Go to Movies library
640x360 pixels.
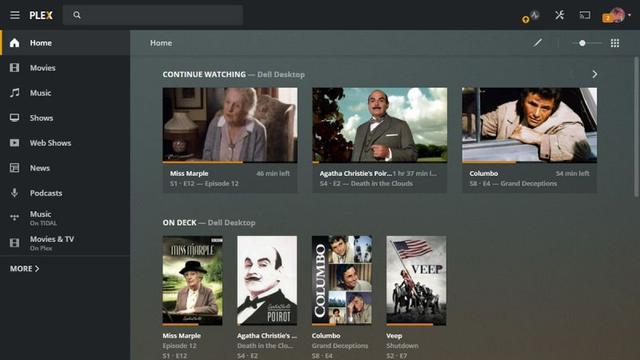65,68
